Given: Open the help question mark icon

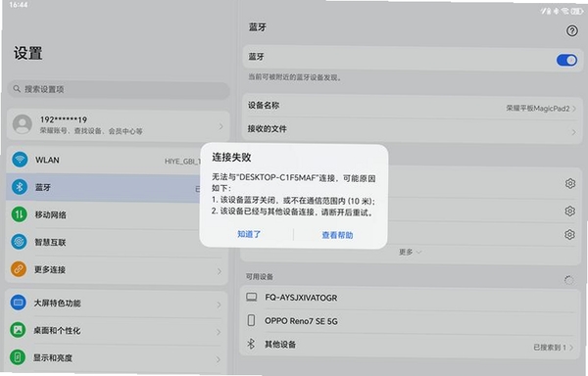Looking at the screenshot, I should (571, 30).
